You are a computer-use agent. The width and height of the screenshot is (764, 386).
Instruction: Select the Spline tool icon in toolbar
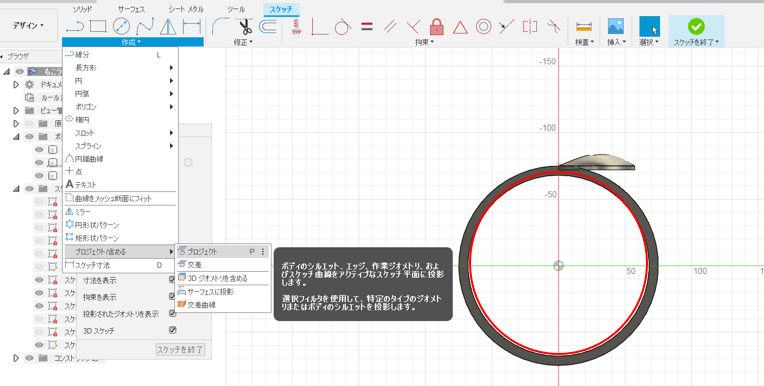coord(145,26)
